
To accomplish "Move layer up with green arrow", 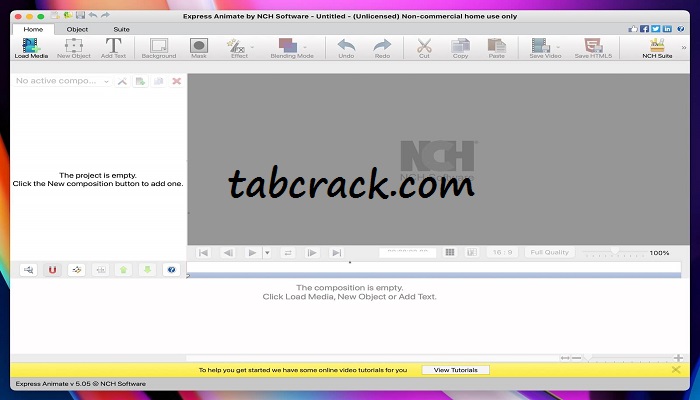I will (x=124, y=270).
